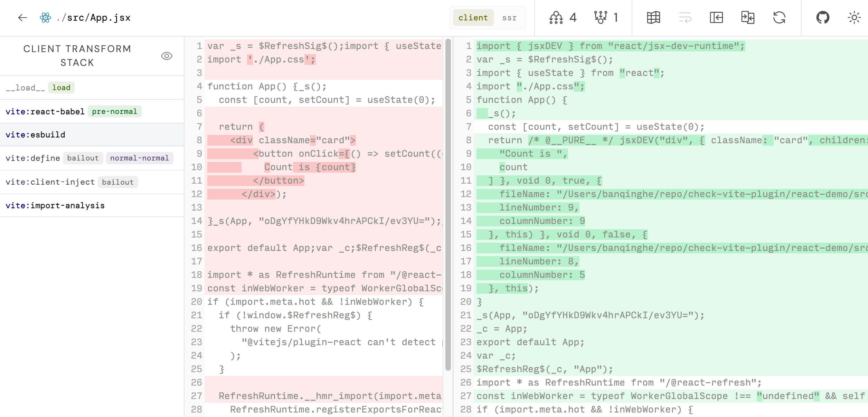Image resolution: width=868 pixels, height=417 pixels.
Task: Toggle transform stack eye visibility
Action: [167, 56]
